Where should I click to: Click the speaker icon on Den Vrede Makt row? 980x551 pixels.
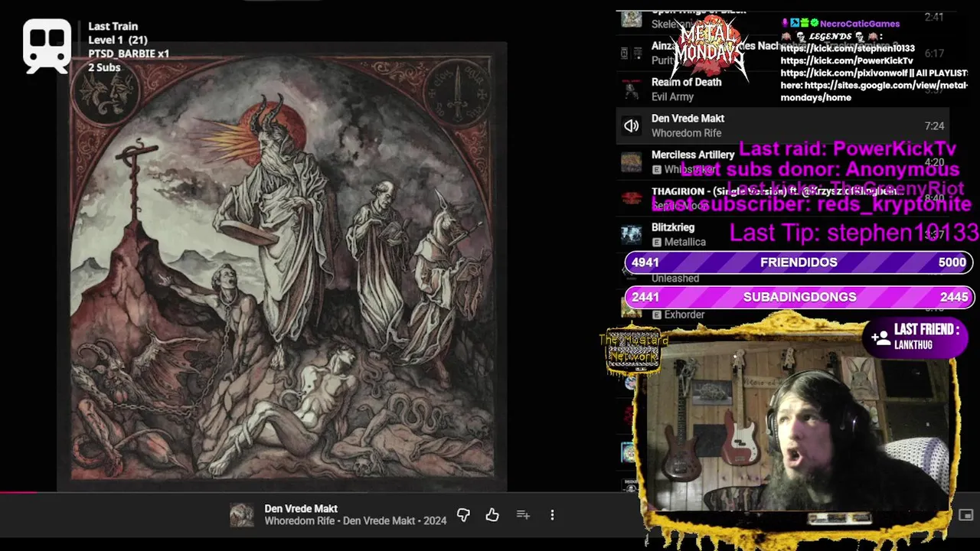click(631, 126)
